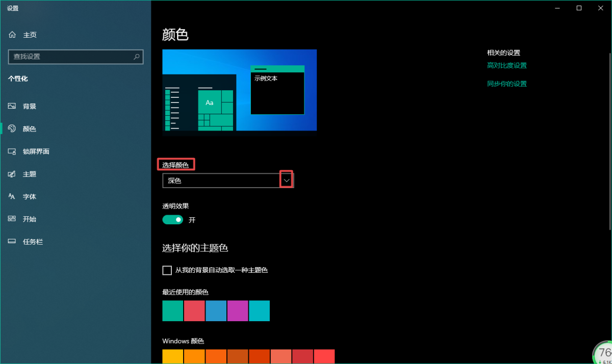The width and height of the screenshot is (612, 364).
Task: Pick the magenta recent color swatch
Action: tap(238, 311)
